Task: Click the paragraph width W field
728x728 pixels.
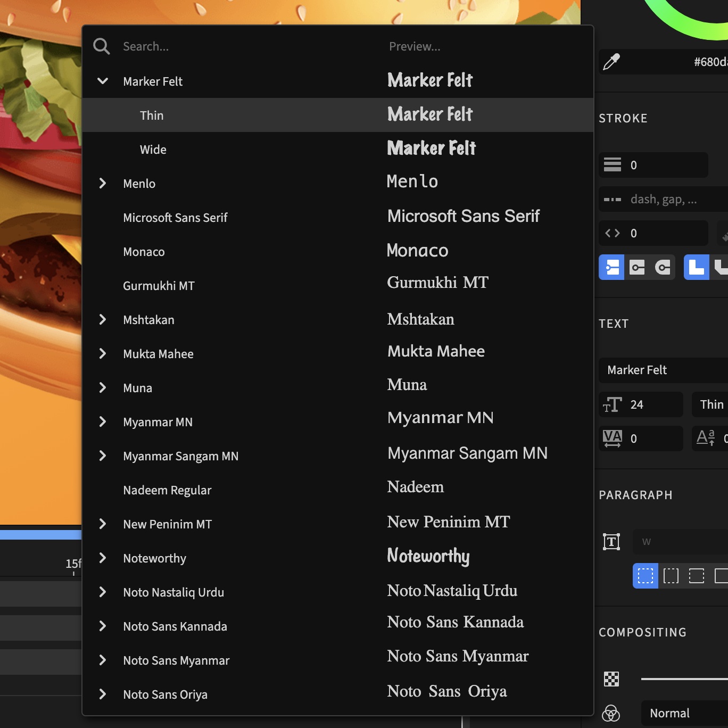Action: [680, 542]
